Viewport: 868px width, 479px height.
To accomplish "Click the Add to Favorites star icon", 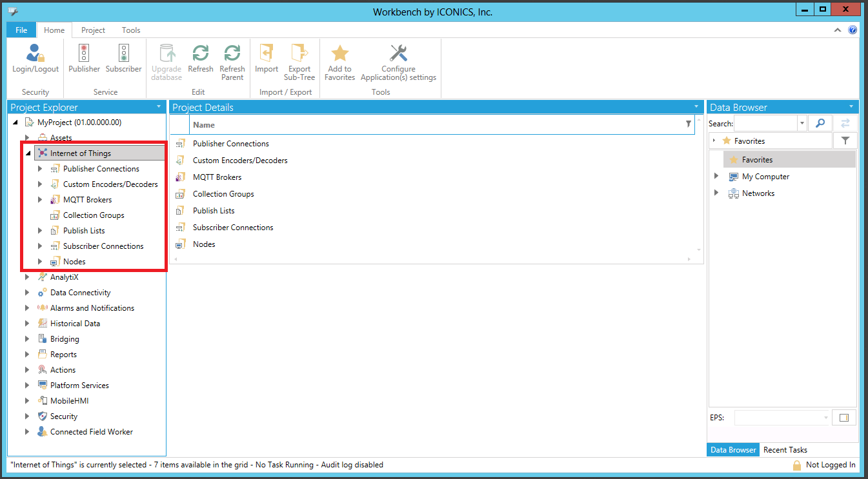I will tap(339, 54).
